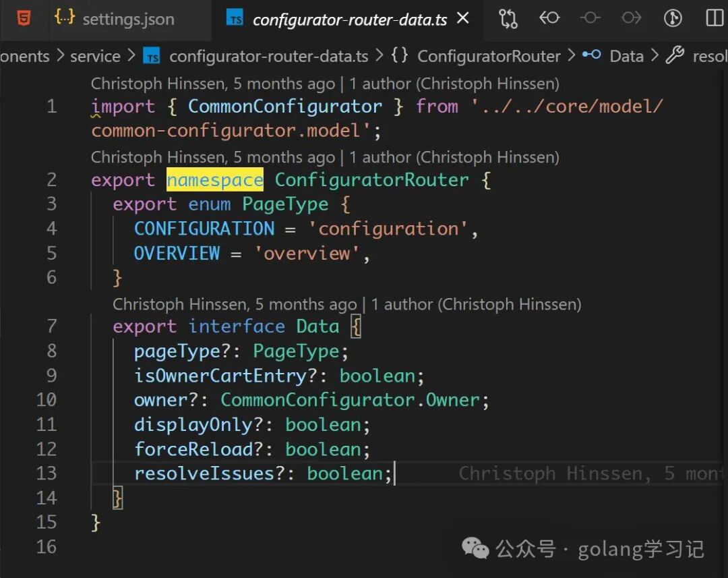728x578 pixels.
Task: Switch to the settings.json tab
Action: 114,19
